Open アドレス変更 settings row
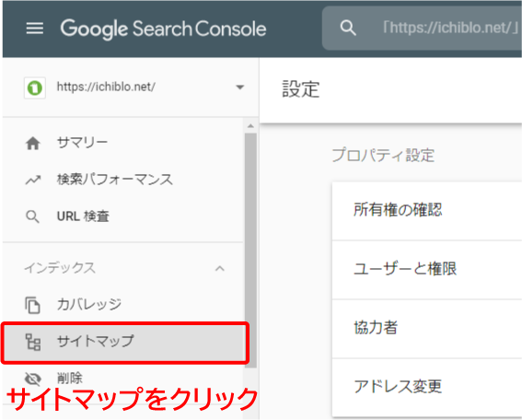Viewport: 522px width, 420px height. tap(427, 388)
